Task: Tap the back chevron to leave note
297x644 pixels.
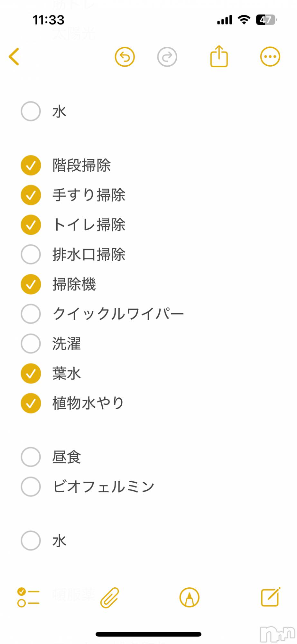Action: coord(14,57)
